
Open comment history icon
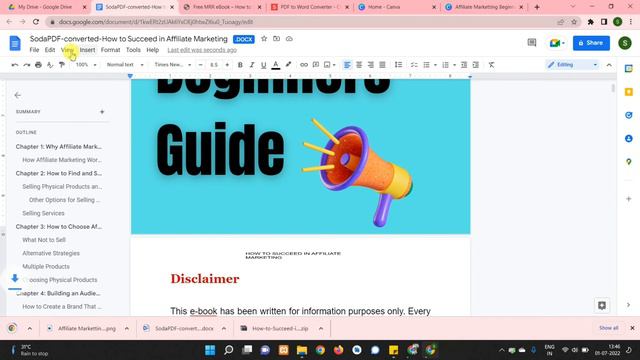pyautogui.click(x=531, y=42)
